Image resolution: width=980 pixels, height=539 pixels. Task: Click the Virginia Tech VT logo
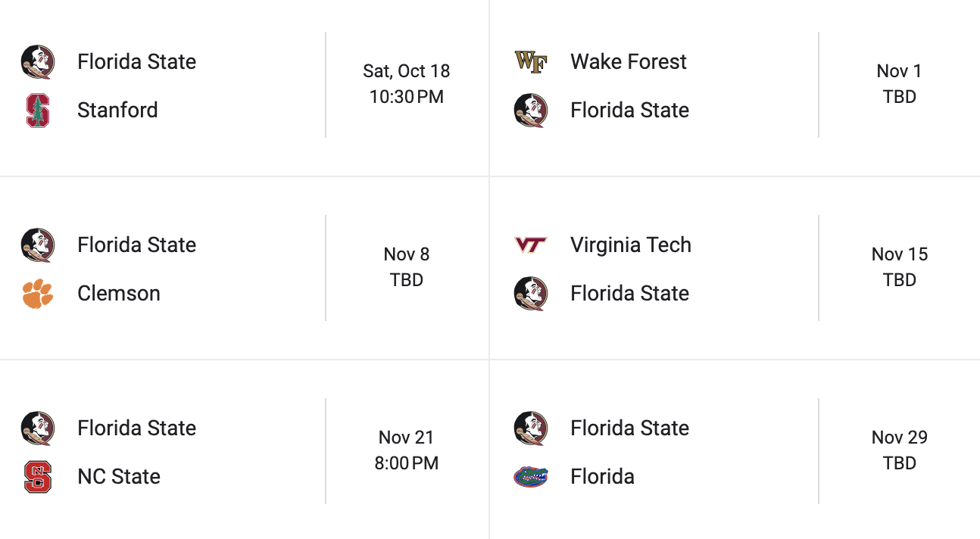click(530, 245)
